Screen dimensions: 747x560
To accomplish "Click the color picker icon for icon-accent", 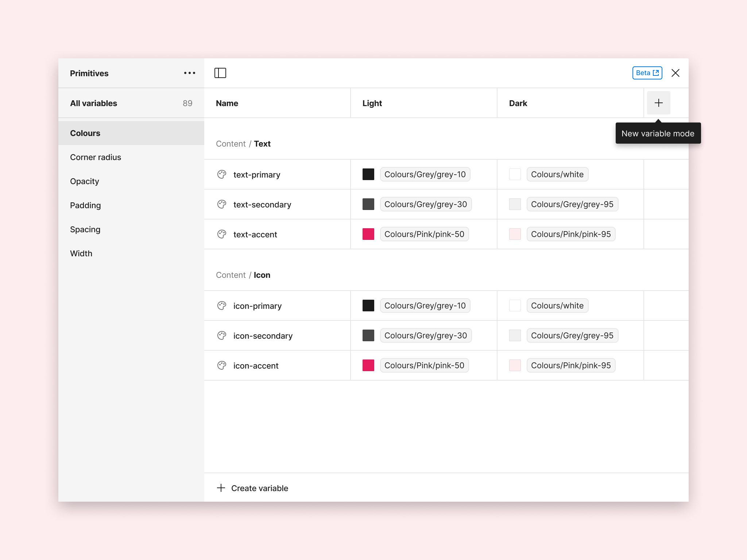I will coord(223,365).
